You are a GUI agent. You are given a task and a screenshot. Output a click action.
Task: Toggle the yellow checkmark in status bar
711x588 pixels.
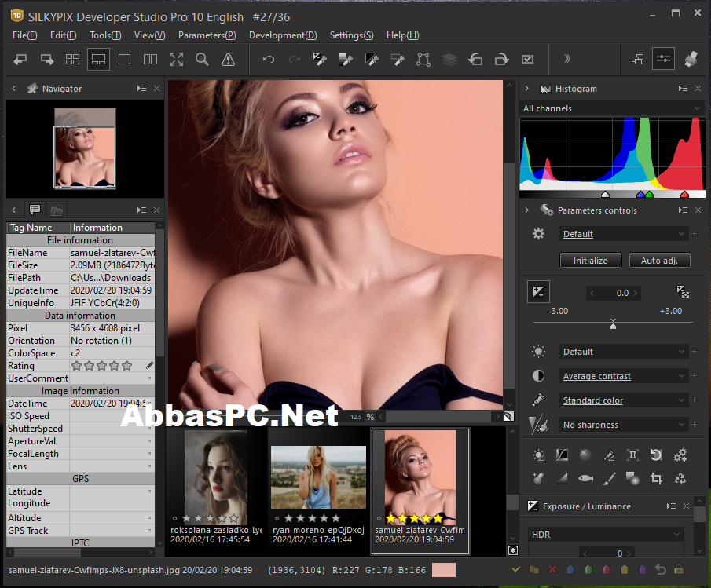[x=515, y=569]
